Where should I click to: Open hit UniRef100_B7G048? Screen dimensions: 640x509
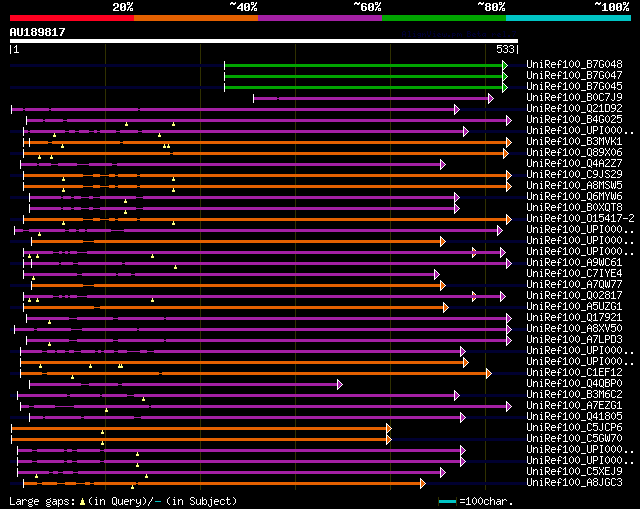pos(574,64)
